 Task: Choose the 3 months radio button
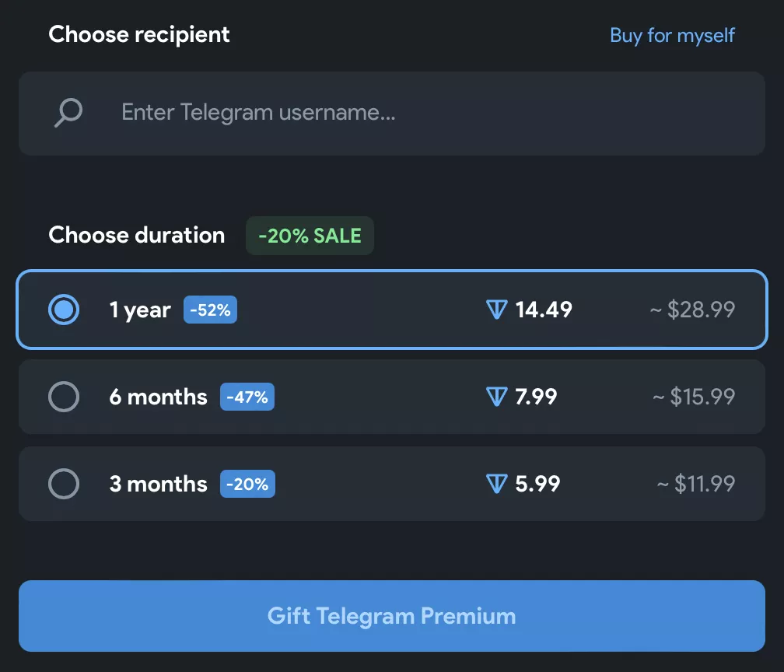[x=64, y=484]
